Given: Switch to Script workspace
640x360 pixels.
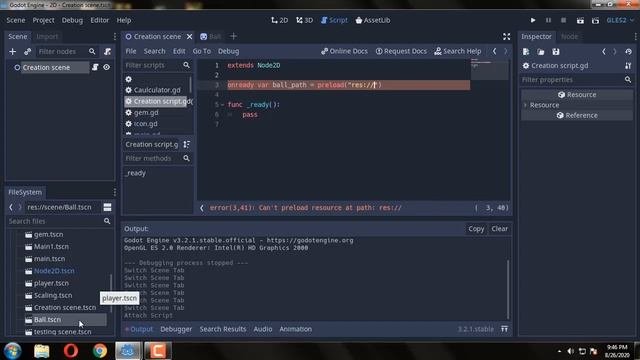Looking at the screenshot, I should point(334,20).
